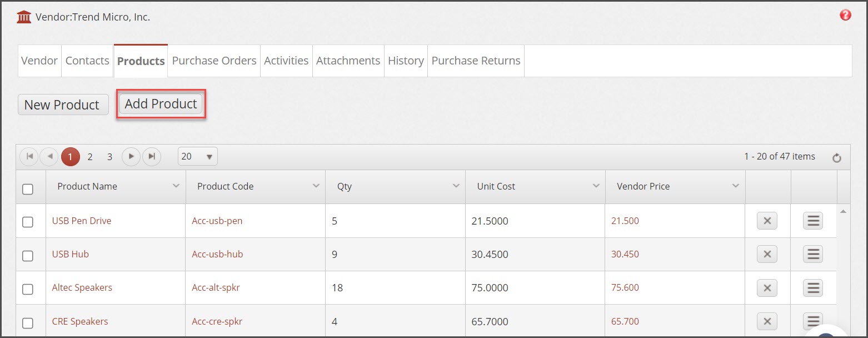Remove USB Pen Drive with X icon
868x338 pixels.
coord(767,221)
